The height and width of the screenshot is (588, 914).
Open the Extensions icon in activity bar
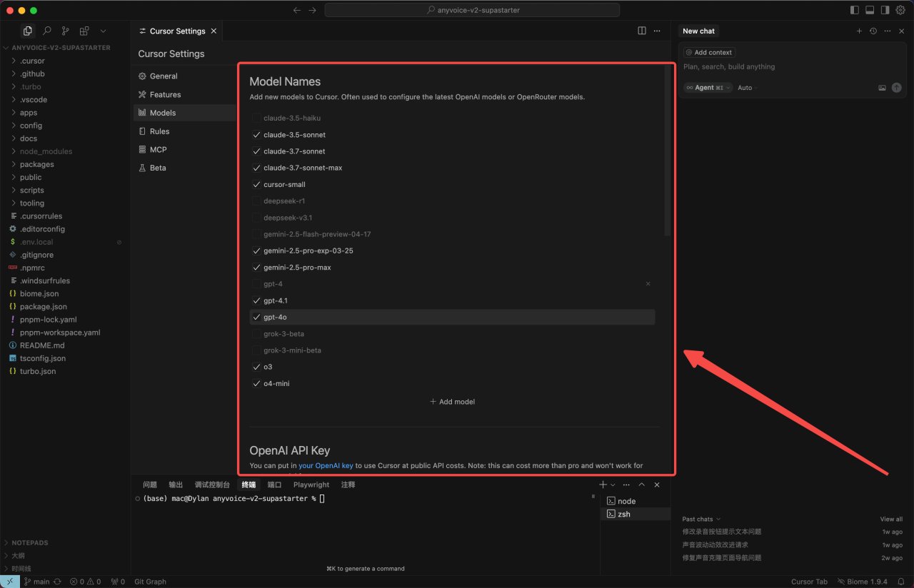pos(84,31)
